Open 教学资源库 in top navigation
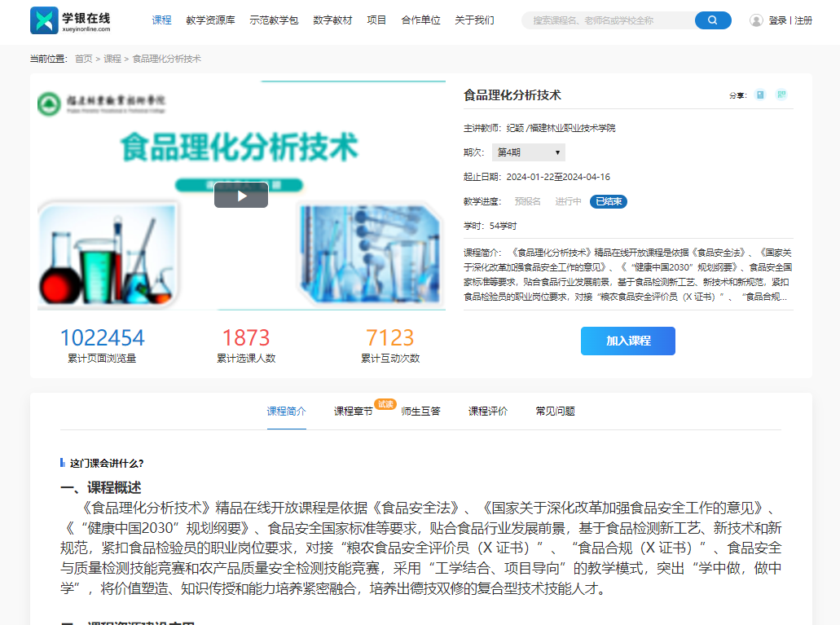The image size is (840, 625). [210, 20]
